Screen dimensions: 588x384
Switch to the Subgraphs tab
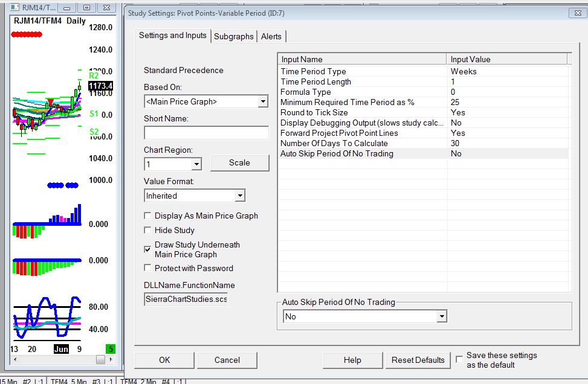[x=234, y=36]
